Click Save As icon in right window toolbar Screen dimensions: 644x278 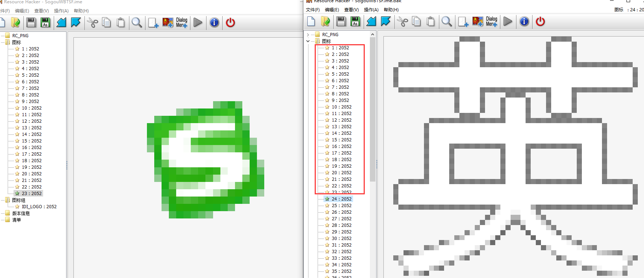pyautogui.click(x=355, y=22)
